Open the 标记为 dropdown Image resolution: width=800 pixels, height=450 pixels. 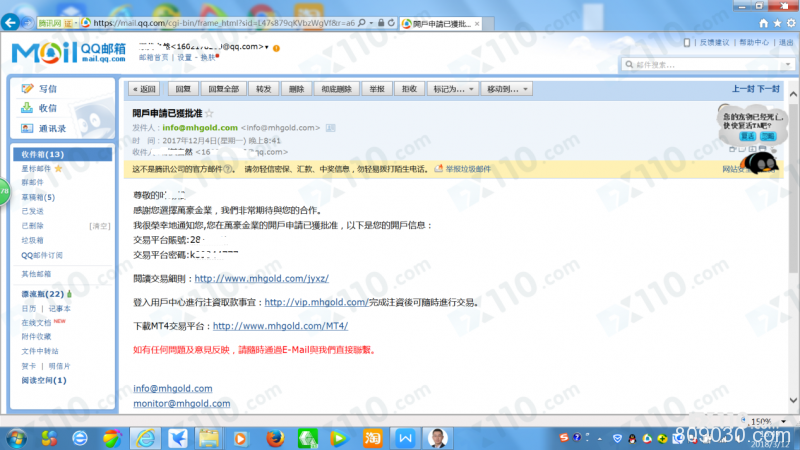click(x=451, y=89)
